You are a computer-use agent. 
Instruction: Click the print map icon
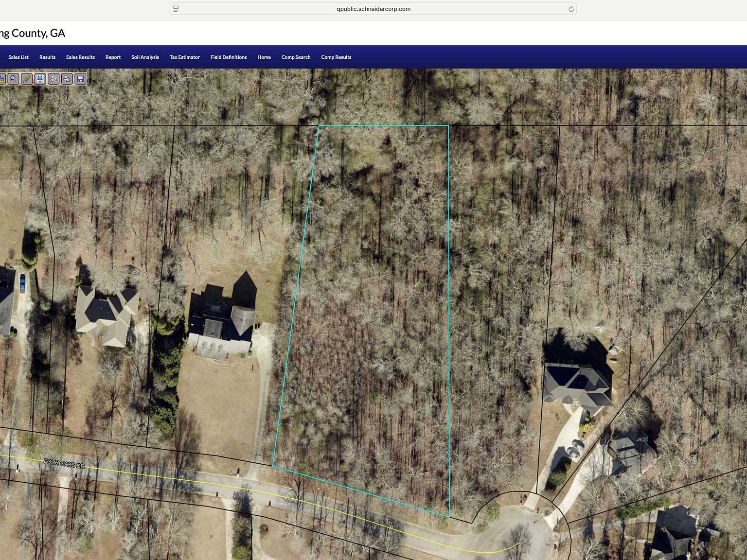pyautogui.click(x=67, y=79)
